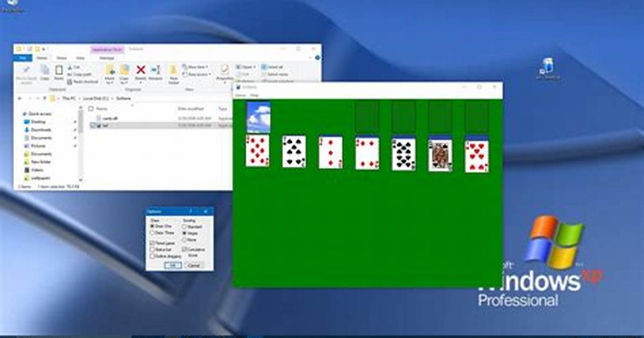The width and height of the screenshot is (644, 338).
Task: Click the Explorer up-folder arrow
Action: (x=45, y=98)
